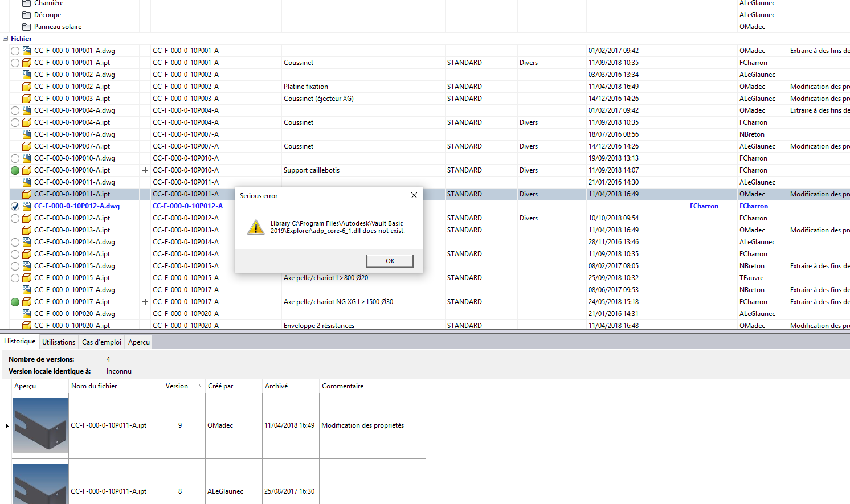Click status circle of CC-F-000-0-10P001-A.ipt

(15, 63)
